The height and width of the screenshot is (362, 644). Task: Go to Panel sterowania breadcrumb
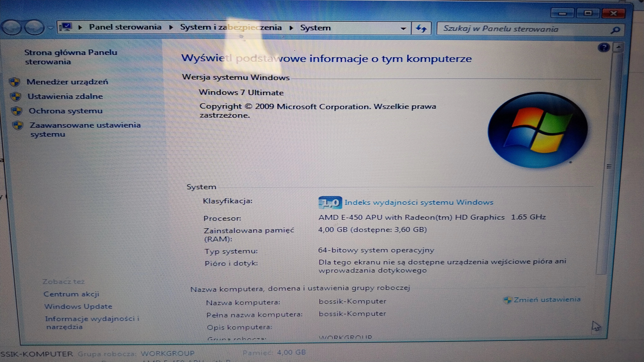pos(125,27)
